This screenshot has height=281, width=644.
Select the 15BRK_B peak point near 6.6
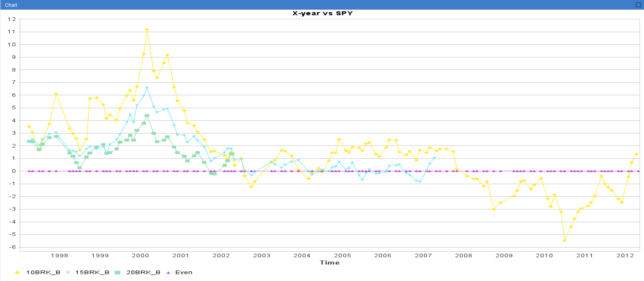pos(147,88)
